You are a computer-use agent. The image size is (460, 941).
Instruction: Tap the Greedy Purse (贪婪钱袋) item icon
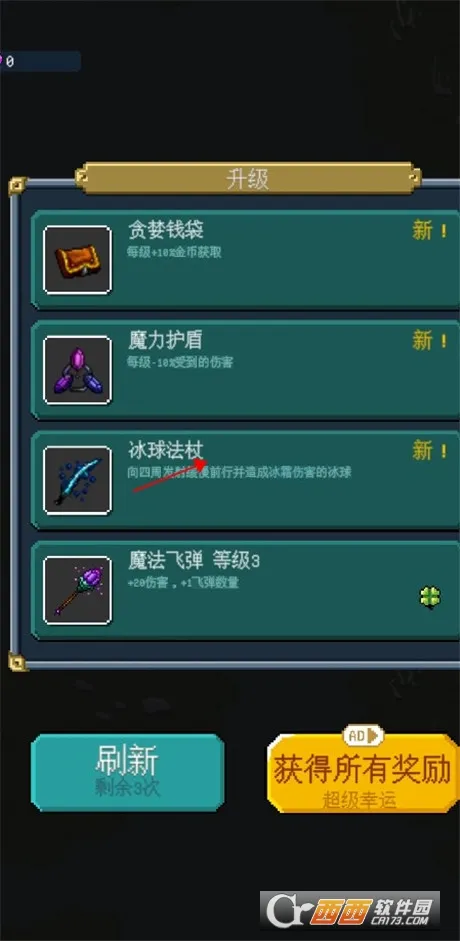(77, 260)
